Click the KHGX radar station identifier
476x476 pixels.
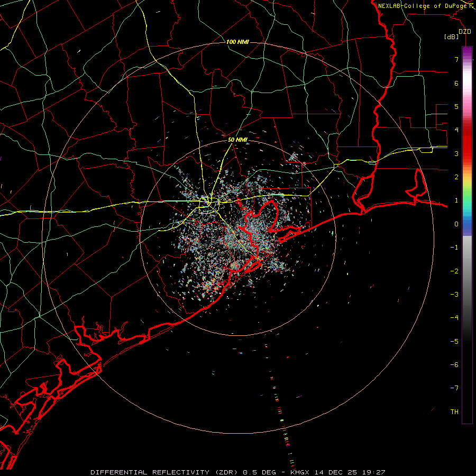pyautogui.click(x=300, y=472)
